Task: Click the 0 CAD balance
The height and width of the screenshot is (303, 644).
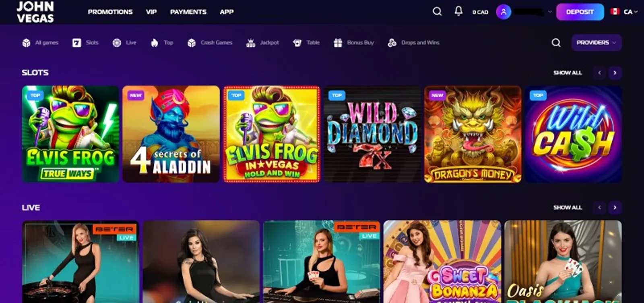Action: (480, 12)
